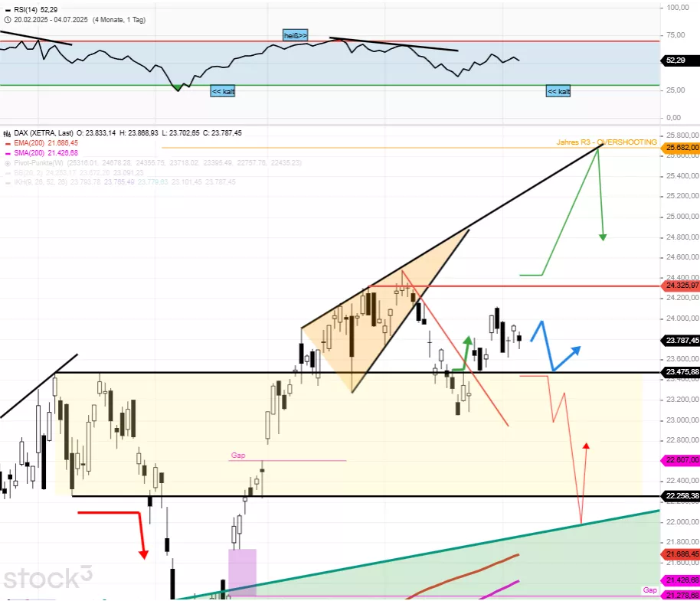The width and height of the screenshot is (700, 601).
Task: Click the RSI axis value 25,00
Action: [675, 90]
